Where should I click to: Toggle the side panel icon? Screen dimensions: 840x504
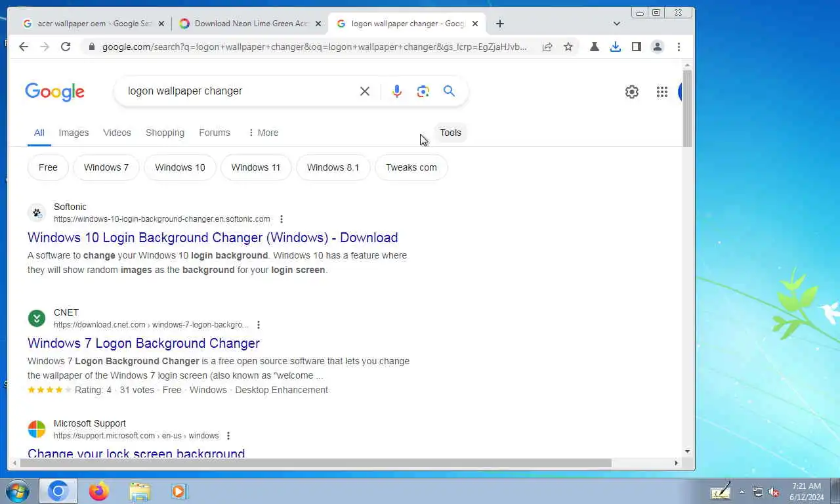point(637,47)
